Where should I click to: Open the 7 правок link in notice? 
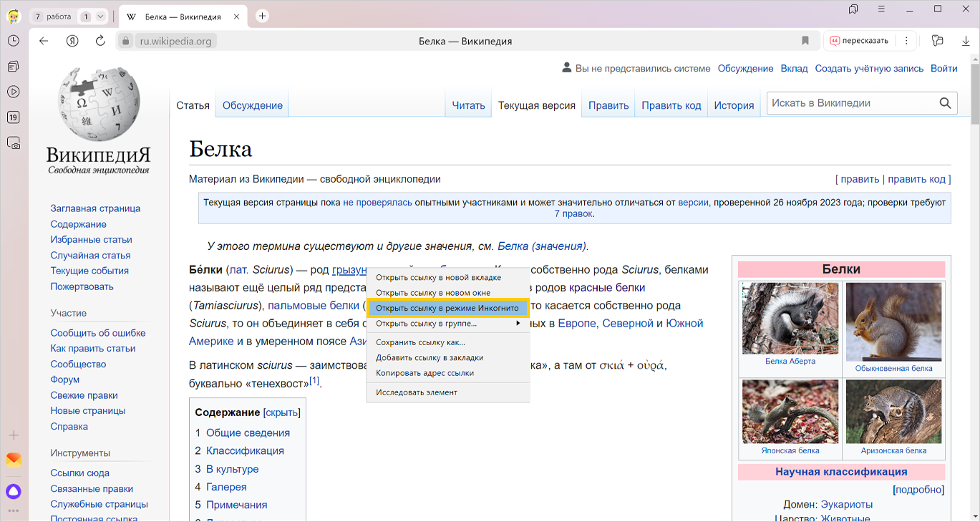click(573, 213)
